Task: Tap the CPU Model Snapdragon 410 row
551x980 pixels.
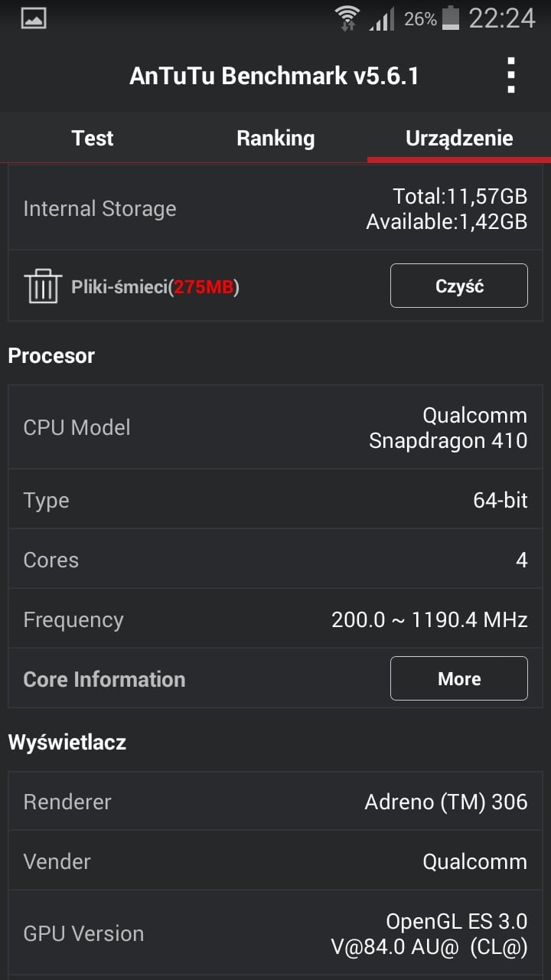Action: tap(275, 427)
